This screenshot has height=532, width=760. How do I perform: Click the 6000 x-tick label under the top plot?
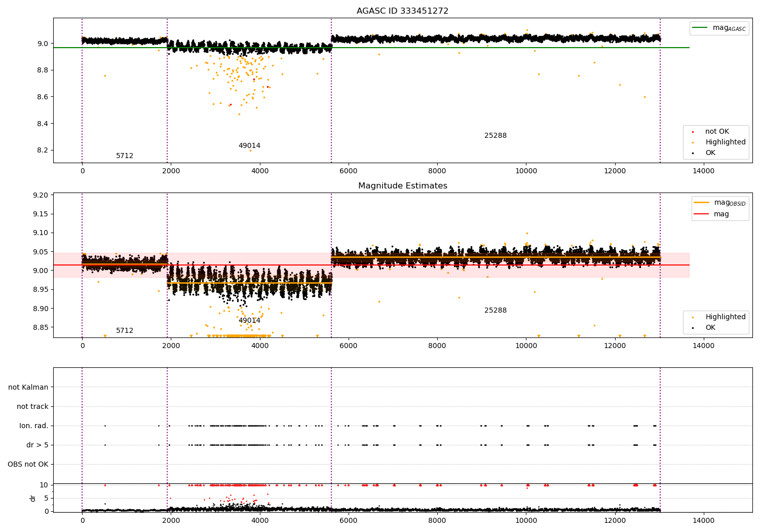click(x=349, y=171)
